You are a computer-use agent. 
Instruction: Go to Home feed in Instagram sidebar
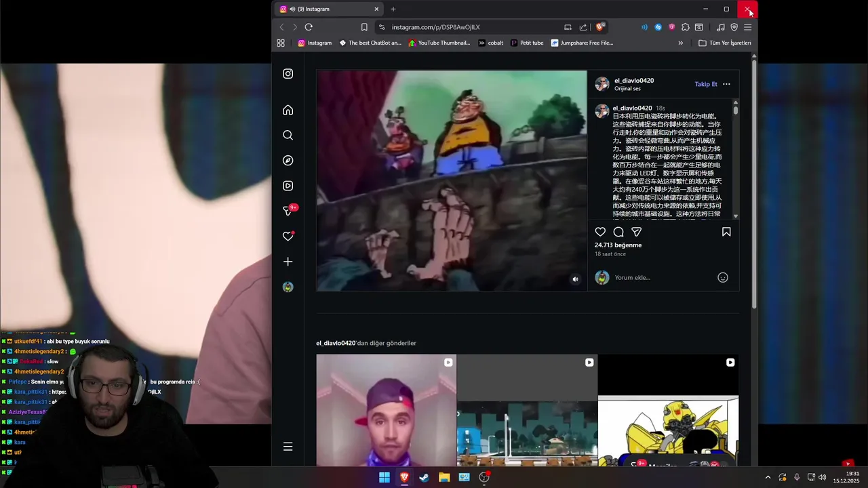288,110
